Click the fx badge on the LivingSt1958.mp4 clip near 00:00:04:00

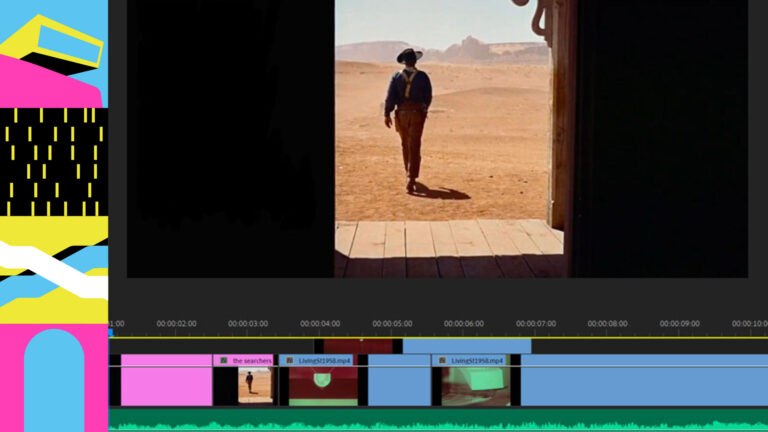[289, 360]
